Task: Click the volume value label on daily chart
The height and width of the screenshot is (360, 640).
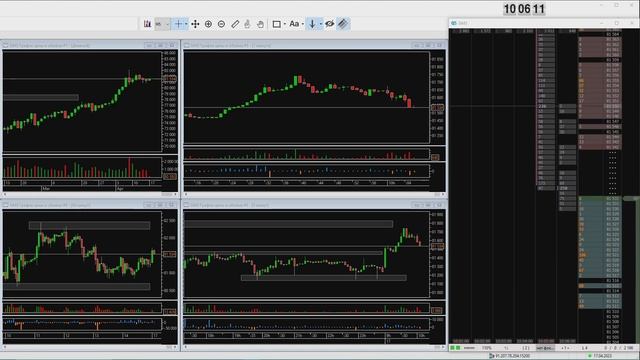Action: [x=170, y=176]
